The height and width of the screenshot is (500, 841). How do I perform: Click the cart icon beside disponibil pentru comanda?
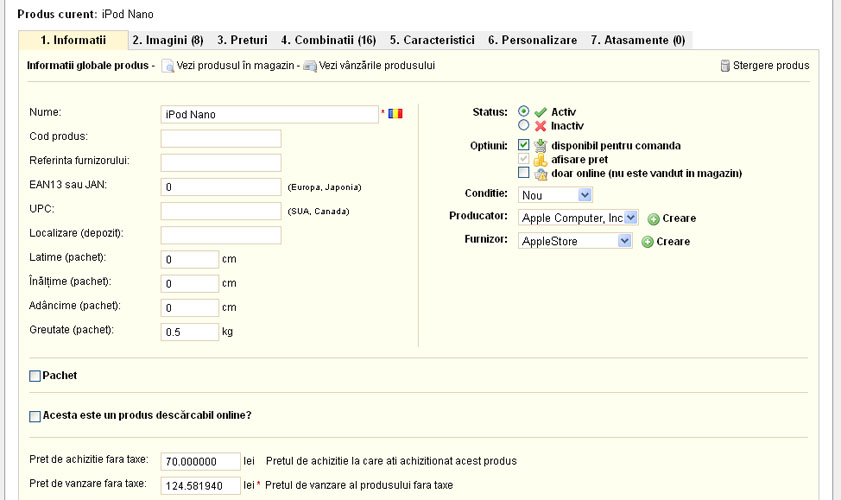pos(541,145)
